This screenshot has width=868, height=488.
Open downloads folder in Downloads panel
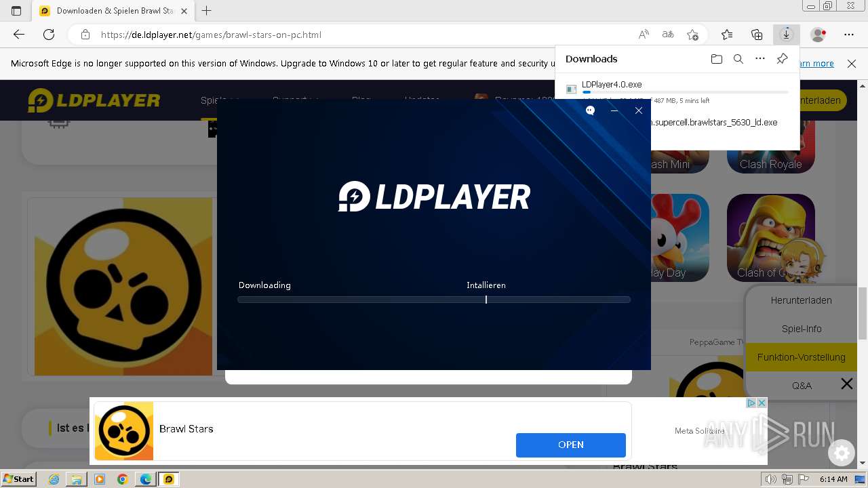[x=717, y=59]
